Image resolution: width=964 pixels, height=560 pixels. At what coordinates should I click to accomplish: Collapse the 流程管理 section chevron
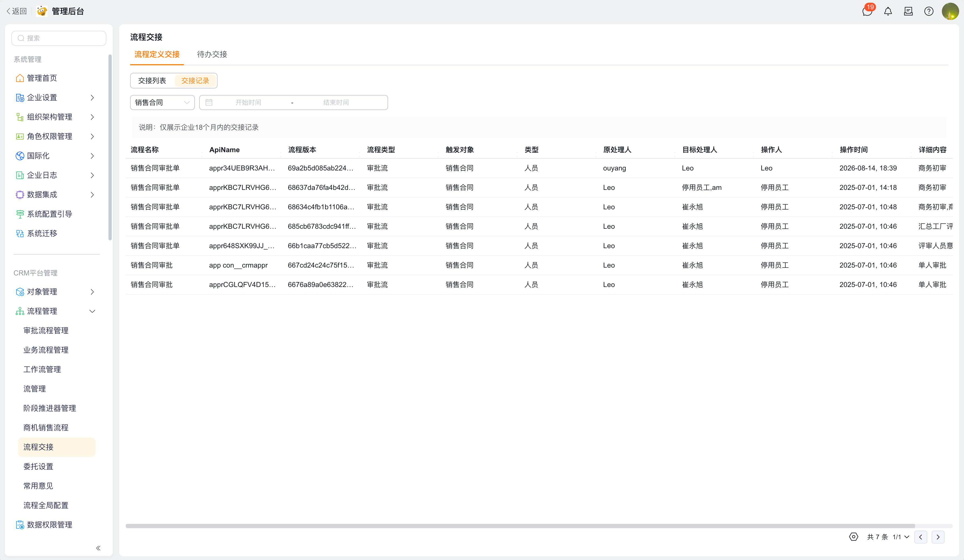coord(92,311)
